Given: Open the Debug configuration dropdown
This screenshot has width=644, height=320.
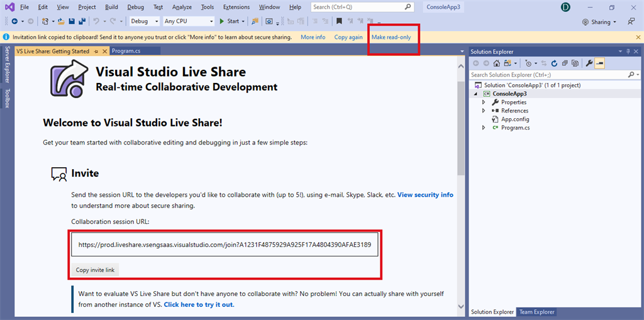Looking at the screenshot, I should pos(145,21).
